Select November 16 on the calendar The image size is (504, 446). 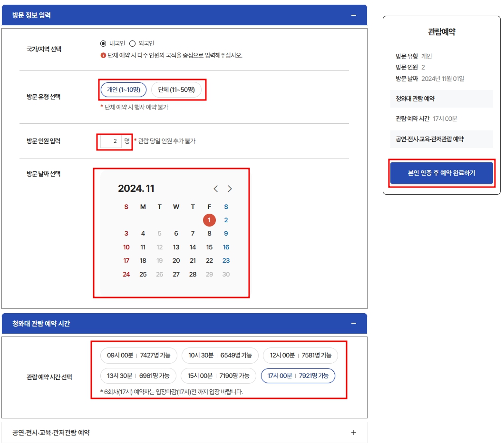pos(226,248)
